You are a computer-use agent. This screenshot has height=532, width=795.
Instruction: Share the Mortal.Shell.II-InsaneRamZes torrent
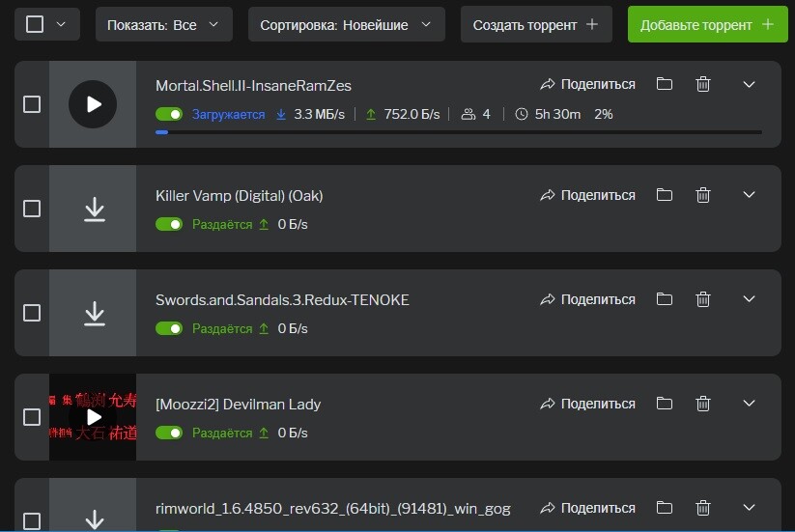coord(587,84)
